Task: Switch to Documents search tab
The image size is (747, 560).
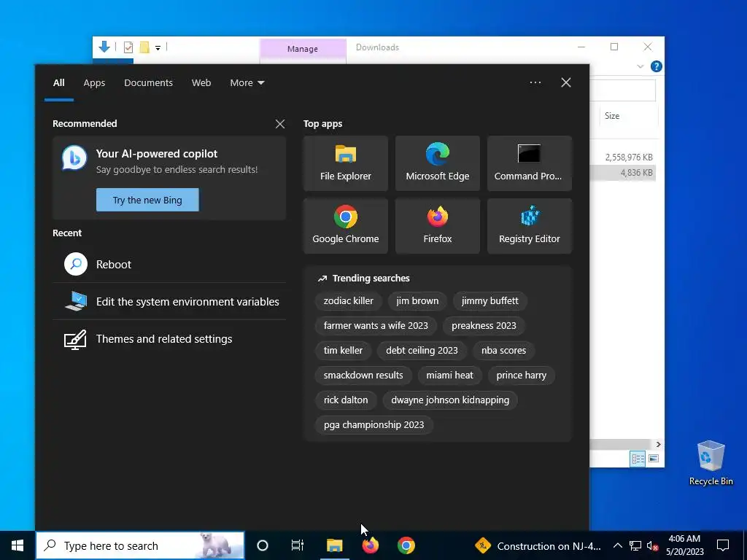Action: (x=148, y=83)
